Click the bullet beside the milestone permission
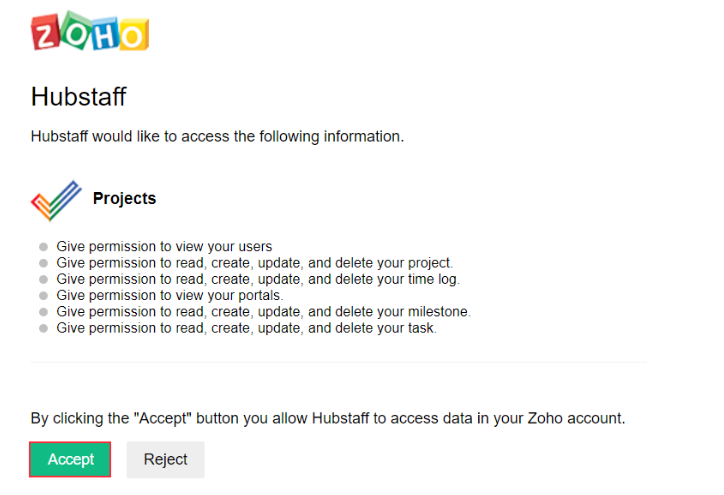 pos(43,312)
